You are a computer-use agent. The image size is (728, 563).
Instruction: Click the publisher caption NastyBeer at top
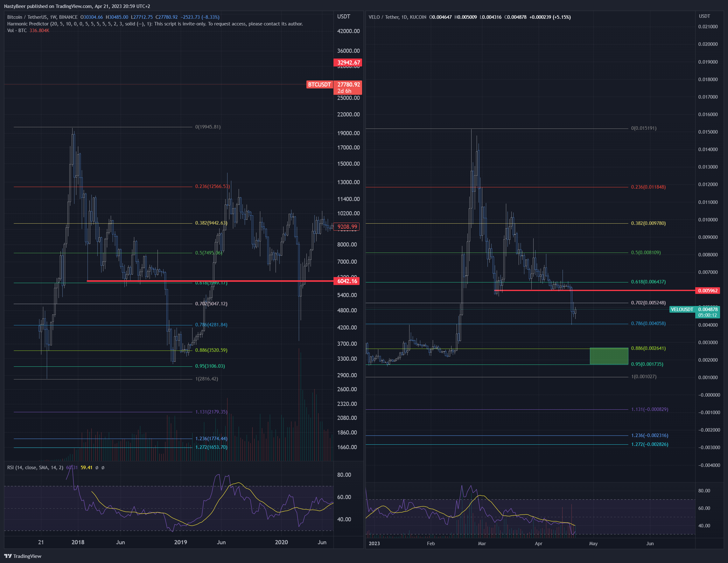[77, 6]
